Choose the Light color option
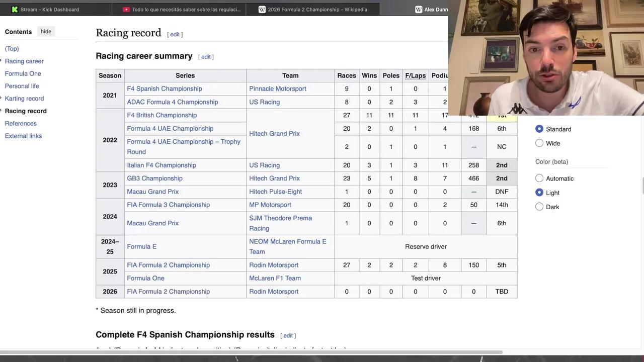644x362 pixels. click(539, 192)
